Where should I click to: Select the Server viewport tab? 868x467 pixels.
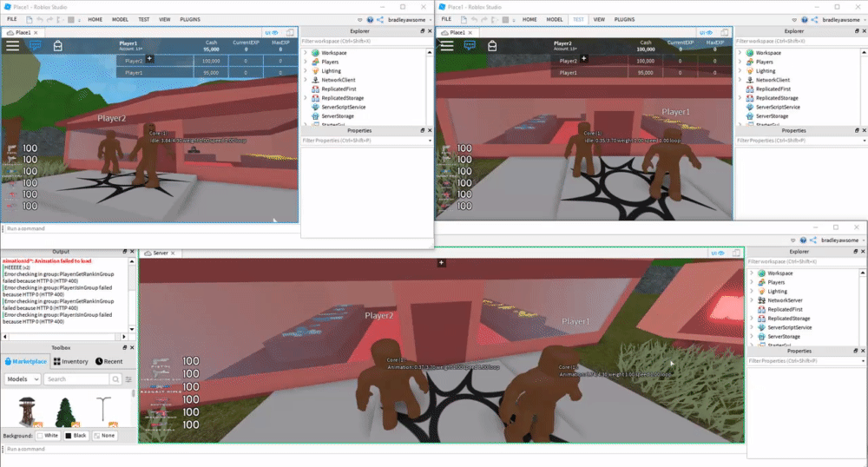click(x=160, y=253)
